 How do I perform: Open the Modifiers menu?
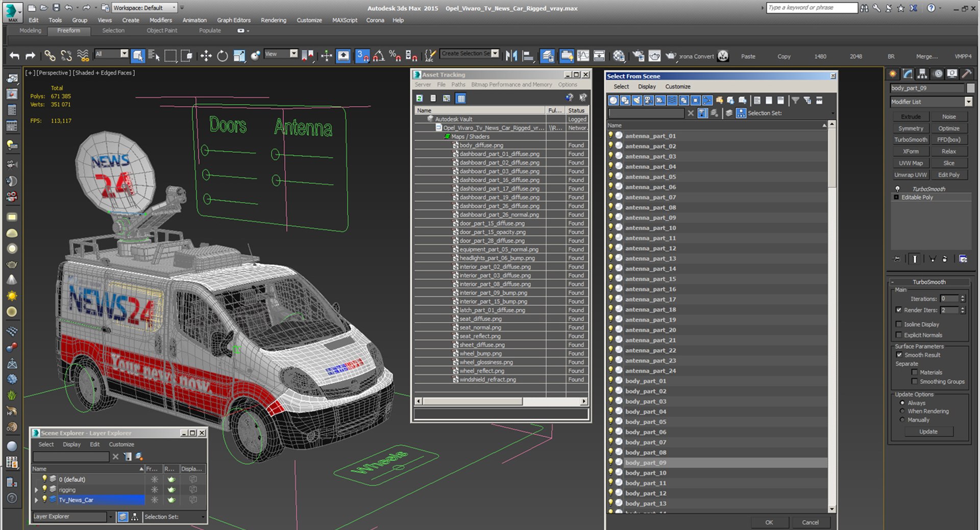pyautogui.click(x=160, y=20)
